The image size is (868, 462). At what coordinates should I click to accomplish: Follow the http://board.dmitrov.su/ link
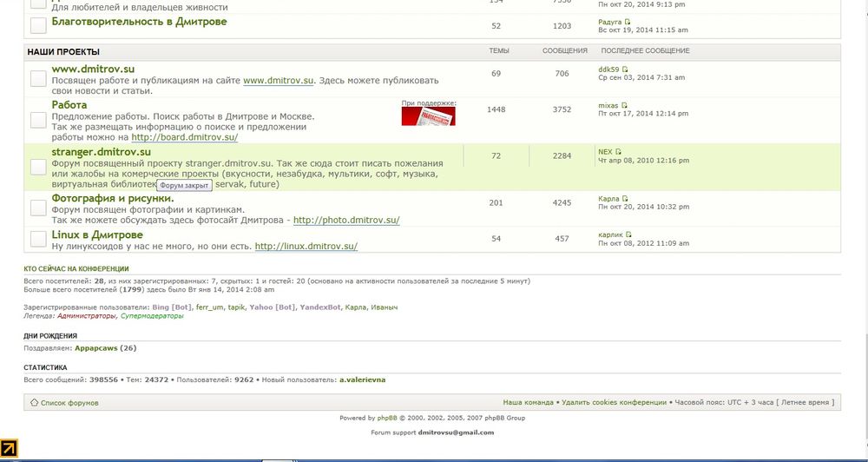184,137
